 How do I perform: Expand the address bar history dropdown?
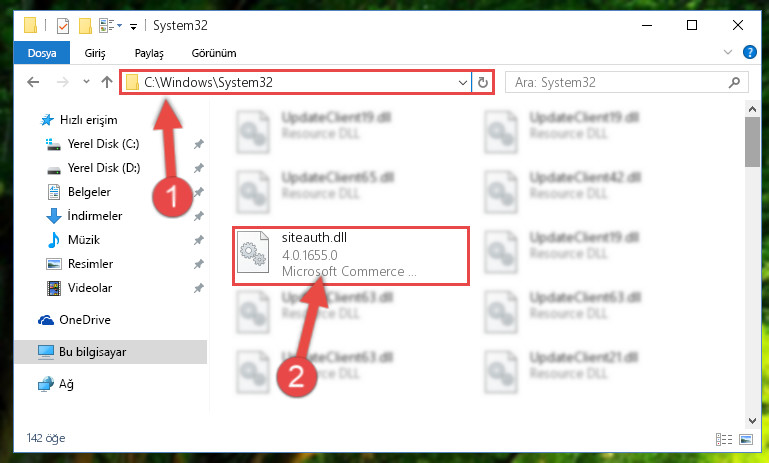pos(462,82)
